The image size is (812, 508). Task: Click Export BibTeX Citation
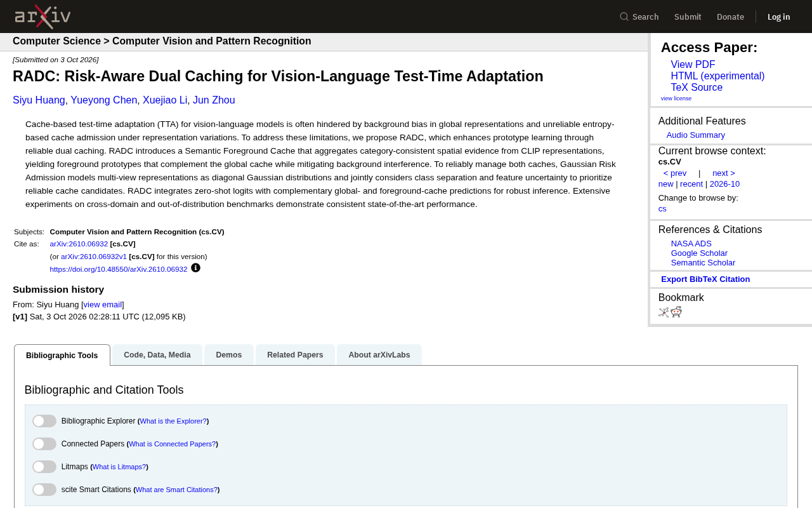pos(705,279)
